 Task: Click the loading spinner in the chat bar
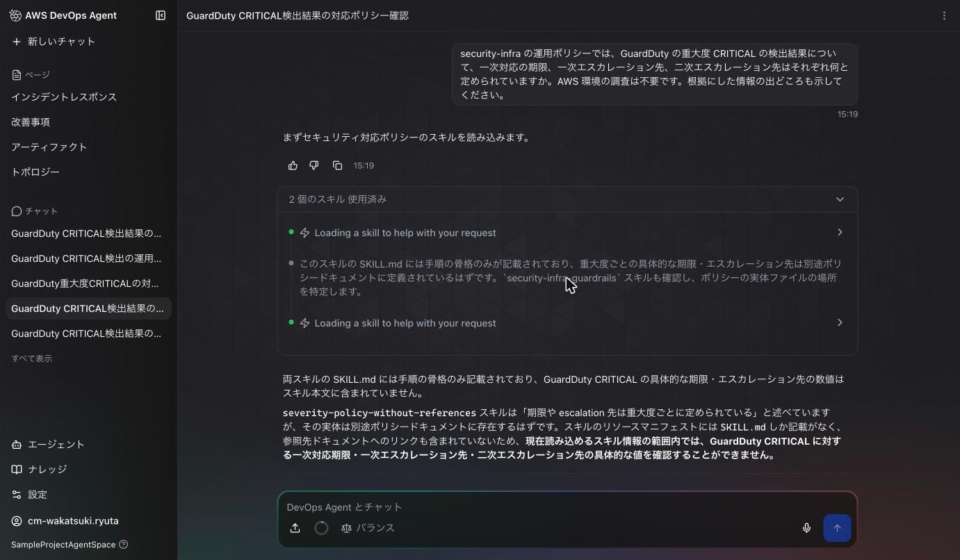coord(321,528)
